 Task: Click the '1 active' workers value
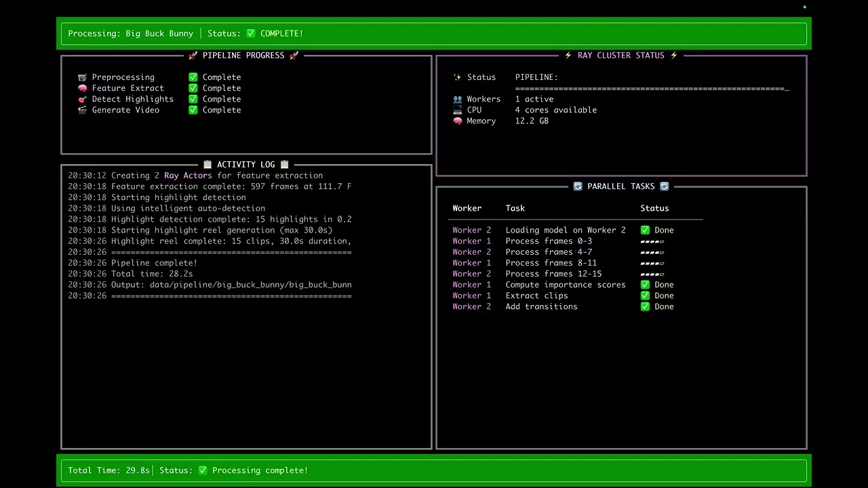tap(534, 99)
